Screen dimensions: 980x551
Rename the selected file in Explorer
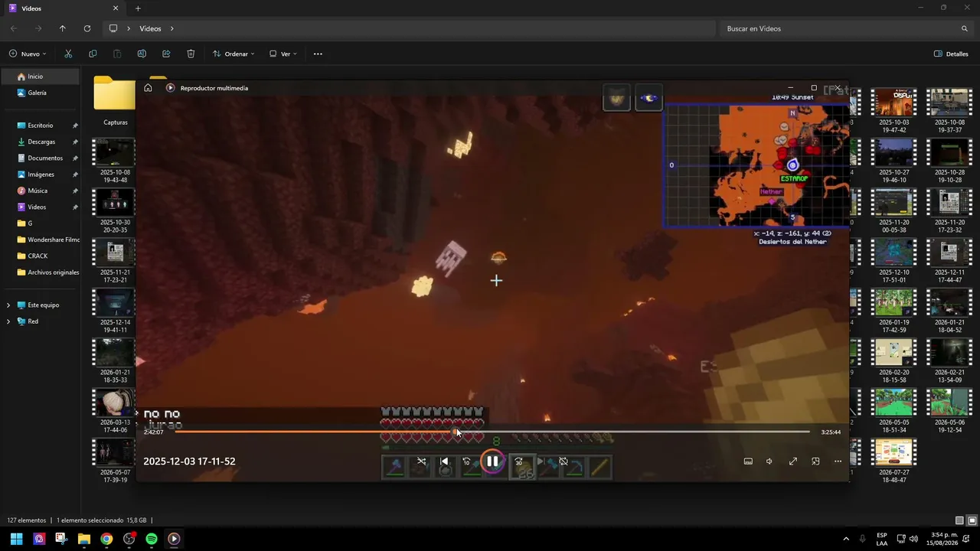[x=142, y=54]
